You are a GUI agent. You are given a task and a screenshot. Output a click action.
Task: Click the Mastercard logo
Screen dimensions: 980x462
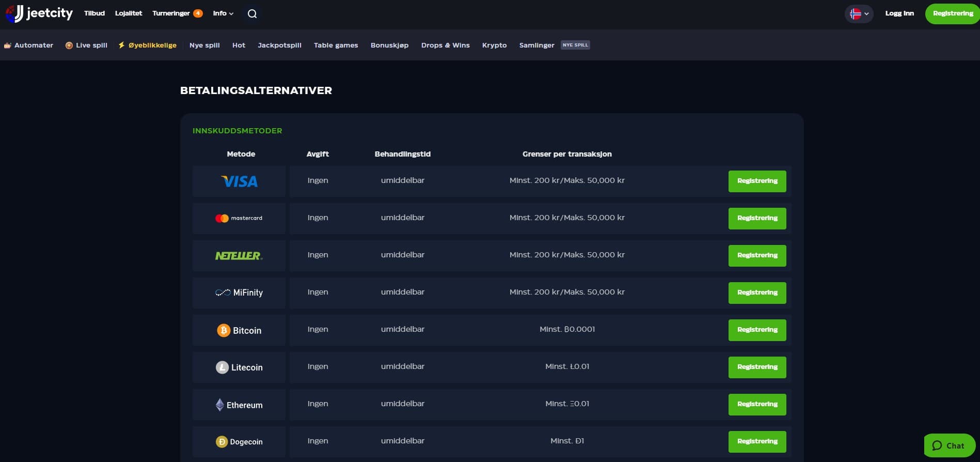click(x=239, y=218)
